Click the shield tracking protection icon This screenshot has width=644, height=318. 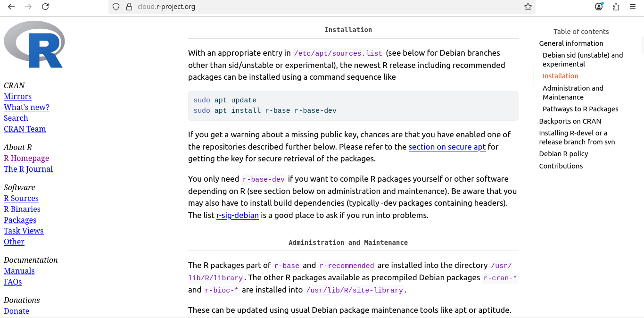[116, 7]
